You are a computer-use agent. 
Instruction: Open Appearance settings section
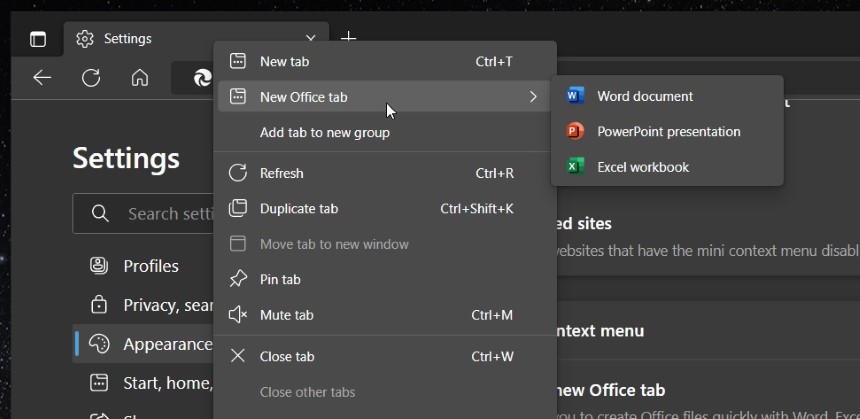point(144,344)
